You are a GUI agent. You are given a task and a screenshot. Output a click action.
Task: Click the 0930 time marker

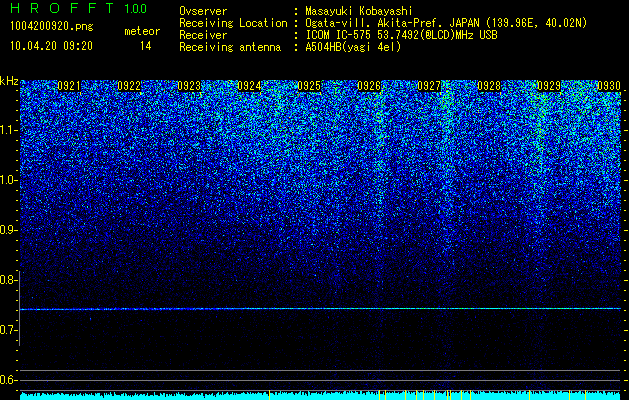pos(609,86)
